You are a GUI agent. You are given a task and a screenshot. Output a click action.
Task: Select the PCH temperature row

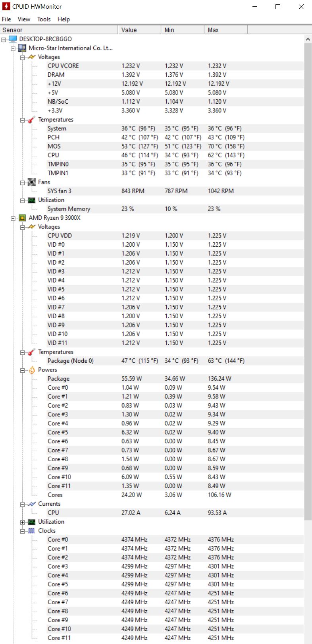click(175, 137)
